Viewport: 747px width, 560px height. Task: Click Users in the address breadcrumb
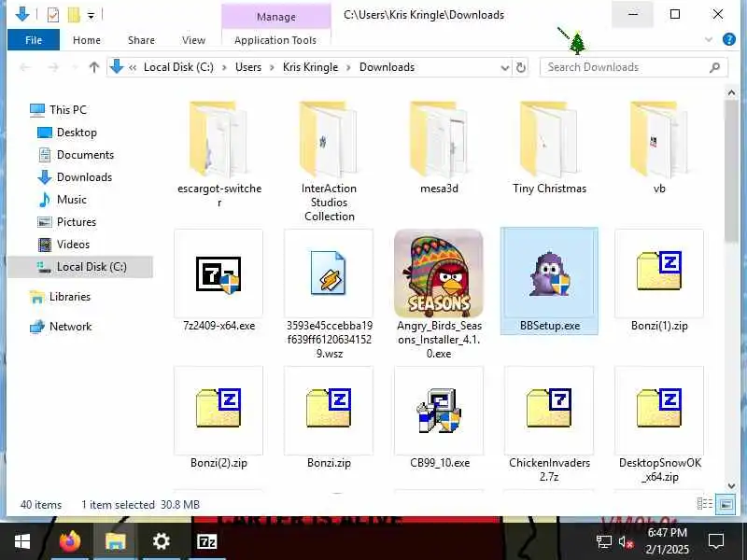[248, 67]
